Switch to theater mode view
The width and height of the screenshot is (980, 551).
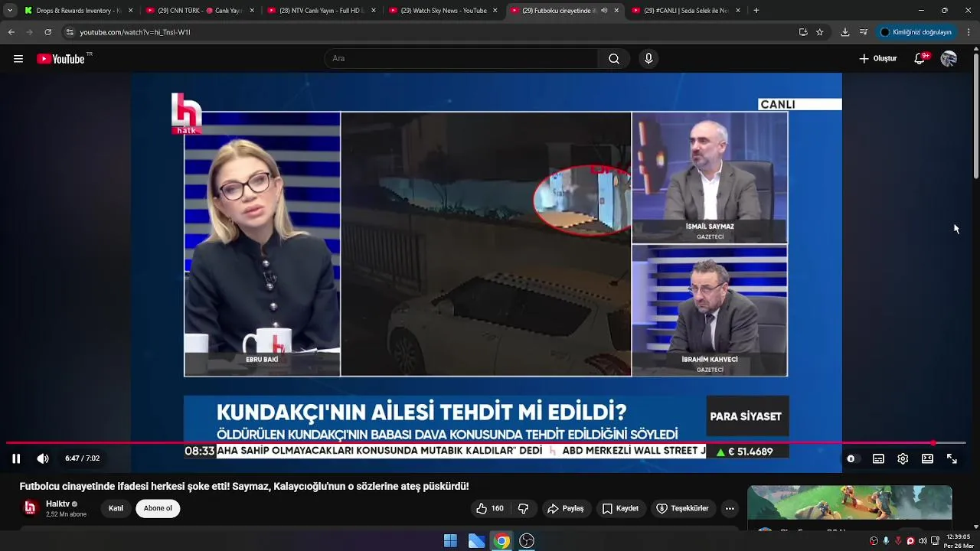pos(927,458)
